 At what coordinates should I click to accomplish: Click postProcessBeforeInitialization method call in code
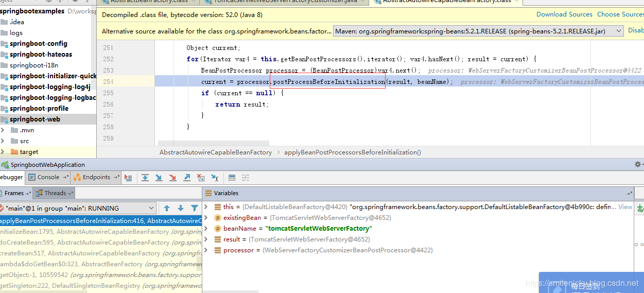[x=328, y=82]
